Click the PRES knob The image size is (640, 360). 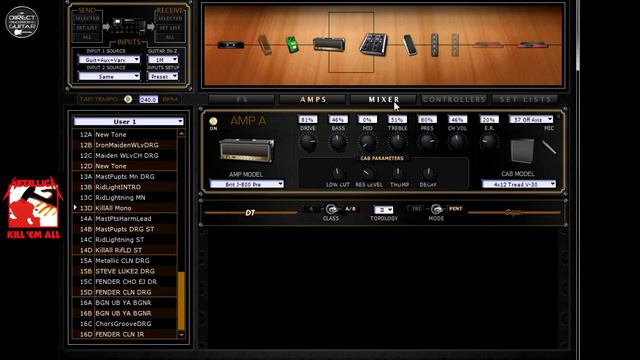coord(427,142)
